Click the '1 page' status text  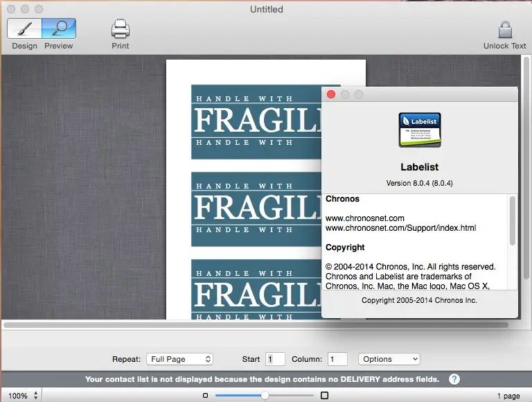pos(508,396)
